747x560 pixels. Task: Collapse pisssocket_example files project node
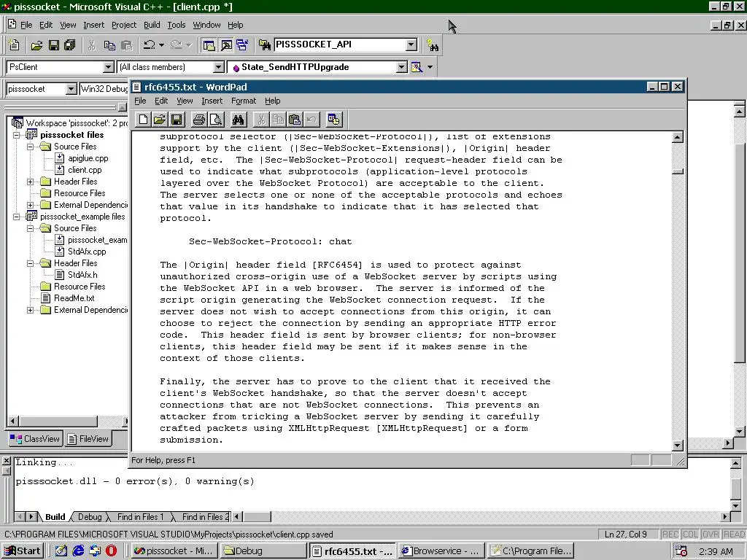pyautogui.click(x=17, y=217)
